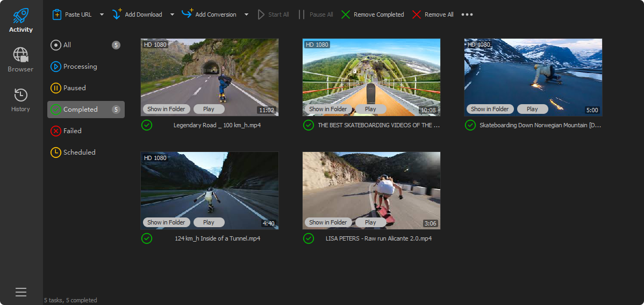The height and width of the screenshot is (305, 644).
Task: Expand the Paste URL dropdown arrow
Action: 102,14
